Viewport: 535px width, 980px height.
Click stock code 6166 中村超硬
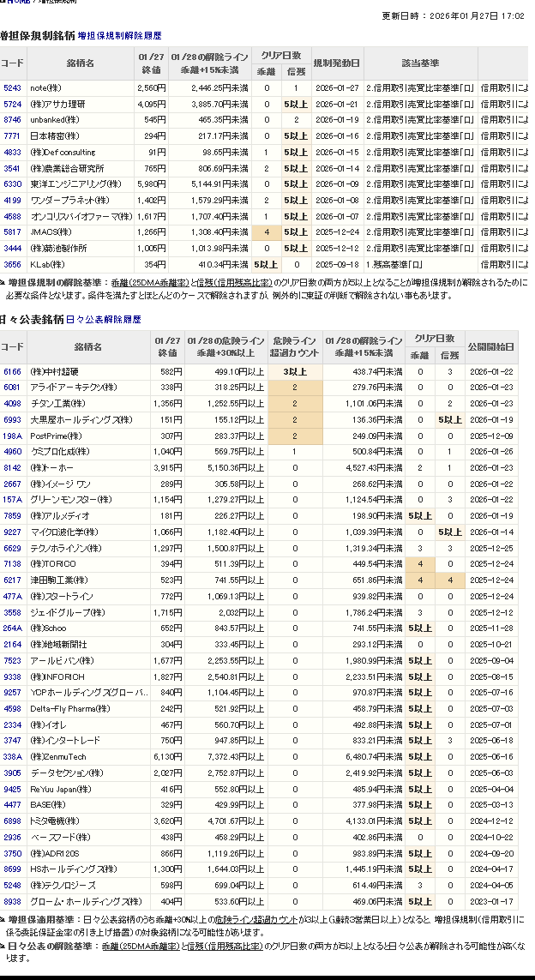click(12, 371)
